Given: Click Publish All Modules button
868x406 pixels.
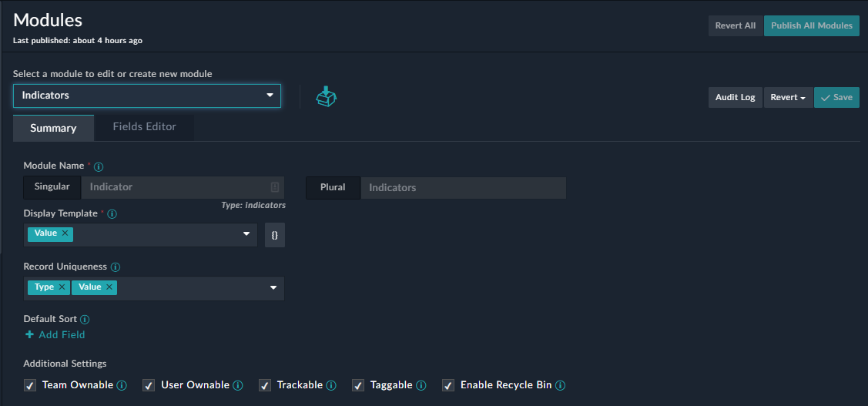Looking at the screenshot, I should coord(812,25).
